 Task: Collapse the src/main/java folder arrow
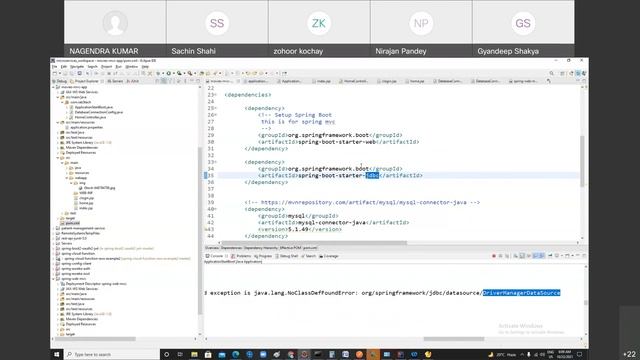(x=58, y=97)
